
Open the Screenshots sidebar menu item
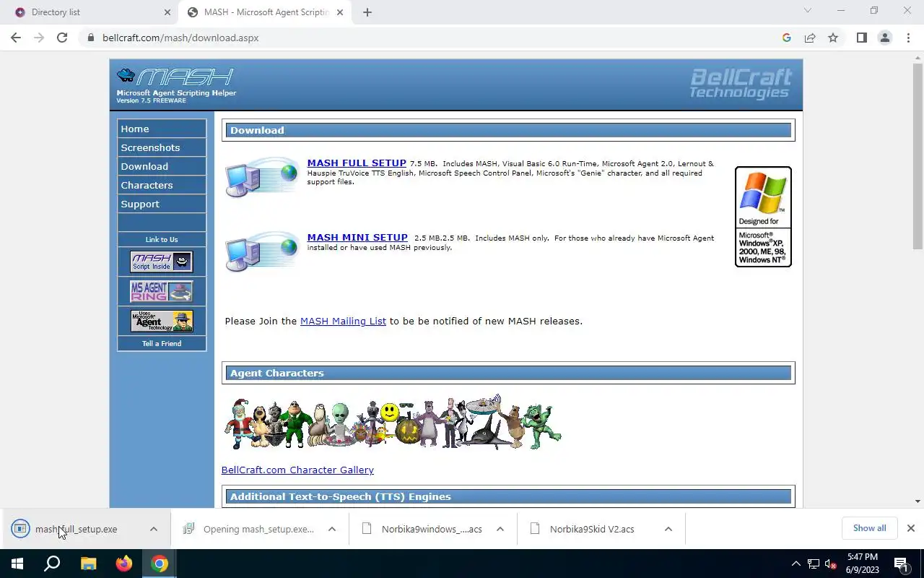[162, 147]
